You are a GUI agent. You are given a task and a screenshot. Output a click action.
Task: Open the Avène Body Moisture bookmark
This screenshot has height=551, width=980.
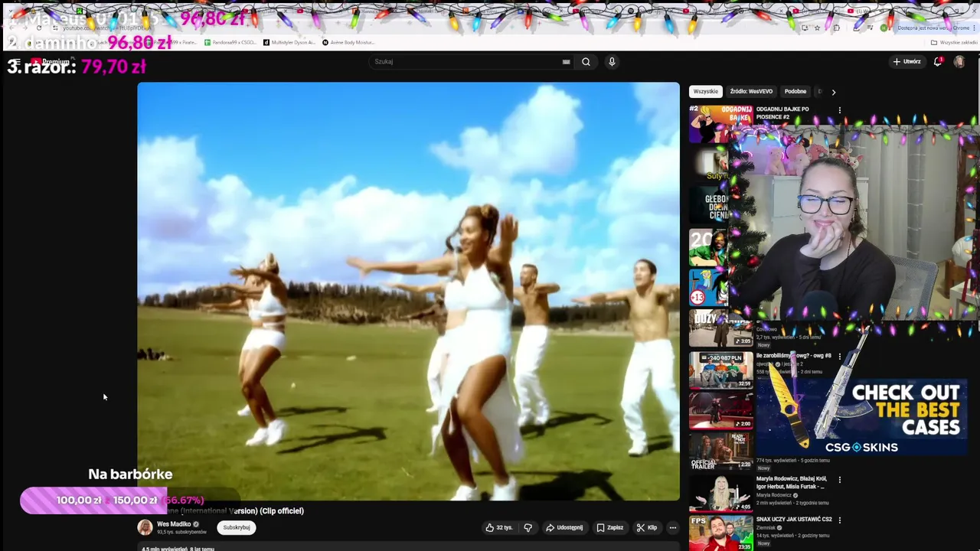tap(348, 42)
